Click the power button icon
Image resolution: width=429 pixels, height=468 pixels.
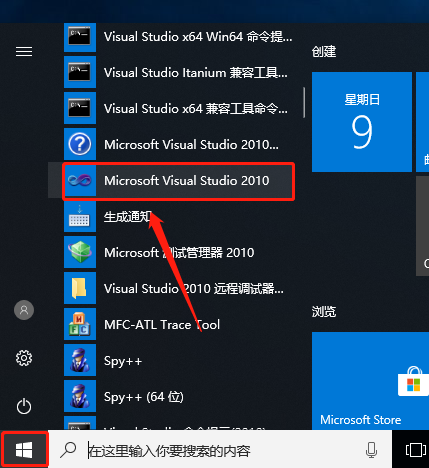pos(24,406)
